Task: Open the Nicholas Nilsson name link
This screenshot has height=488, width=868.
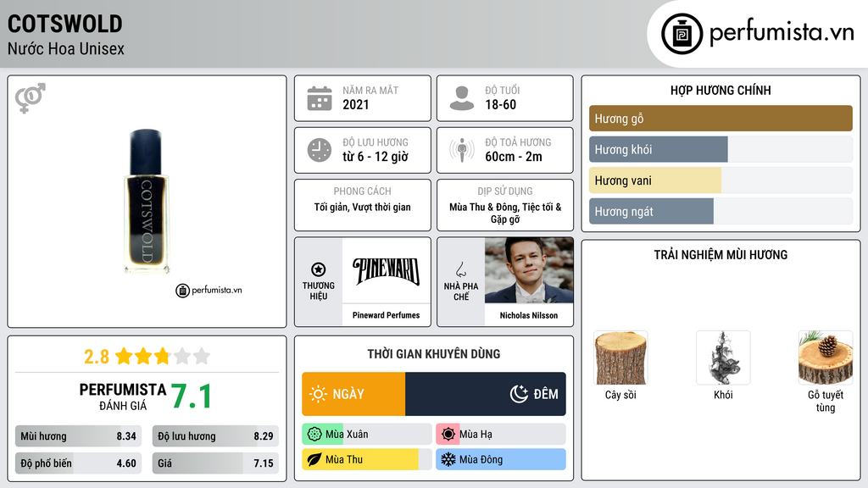Action: (529, 315)
